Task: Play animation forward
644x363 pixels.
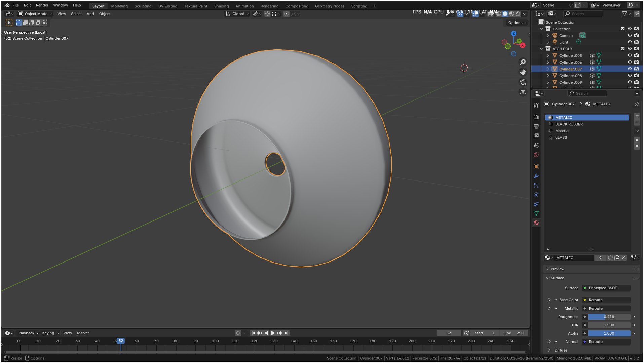Action: tap(273, 333)
